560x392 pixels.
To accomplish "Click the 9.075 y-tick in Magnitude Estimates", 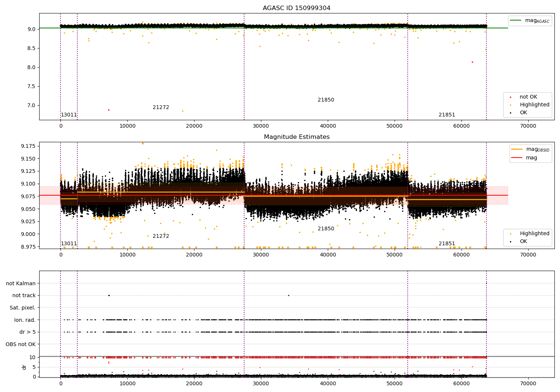I will click(28, 196).
